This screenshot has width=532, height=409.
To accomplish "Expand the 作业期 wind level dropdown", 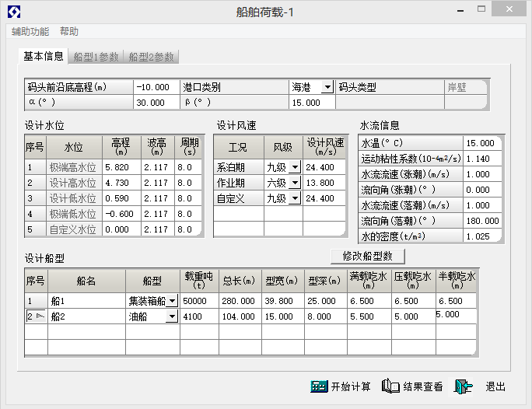I will tap(295, 183).
